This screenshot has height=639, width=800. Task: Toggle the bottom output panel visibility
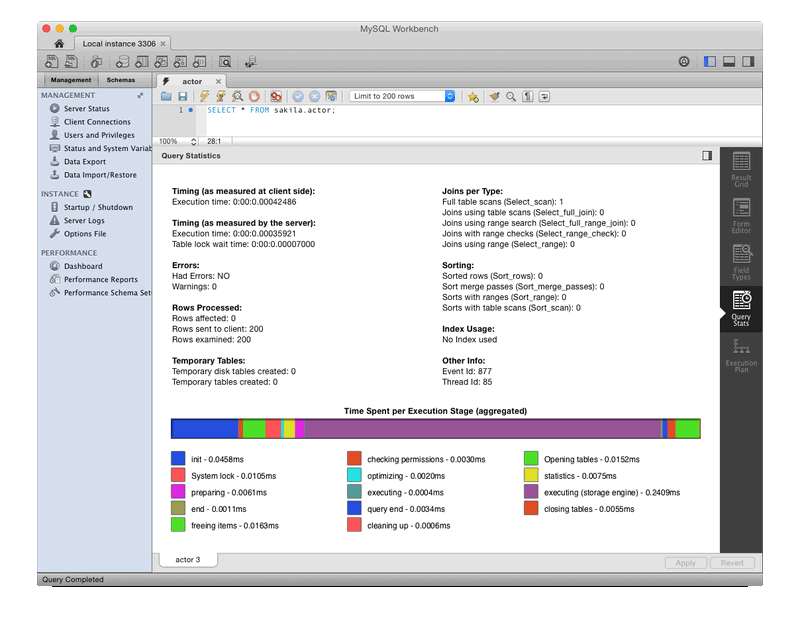[x=729, y=62]
